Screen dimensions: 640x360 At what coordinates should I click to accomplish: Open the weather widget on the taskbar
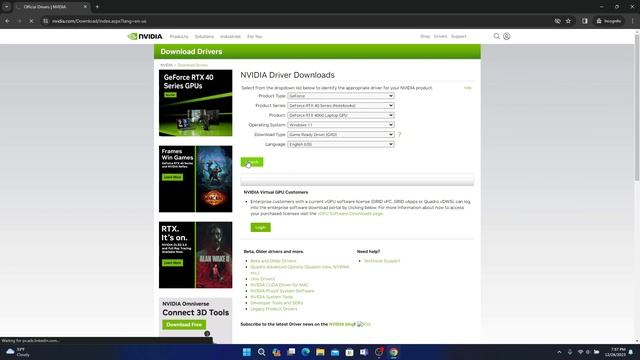(x=18, y=352)
